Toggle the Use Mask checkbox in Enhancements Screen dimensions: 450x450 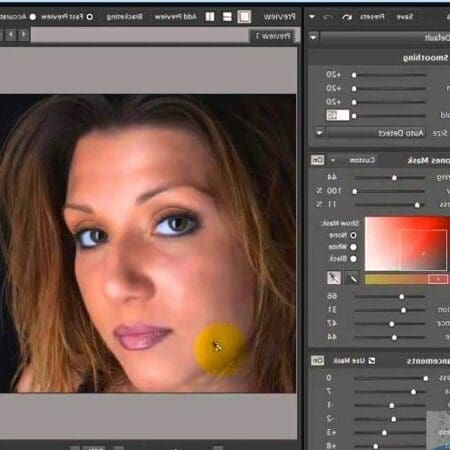[372, 361]
